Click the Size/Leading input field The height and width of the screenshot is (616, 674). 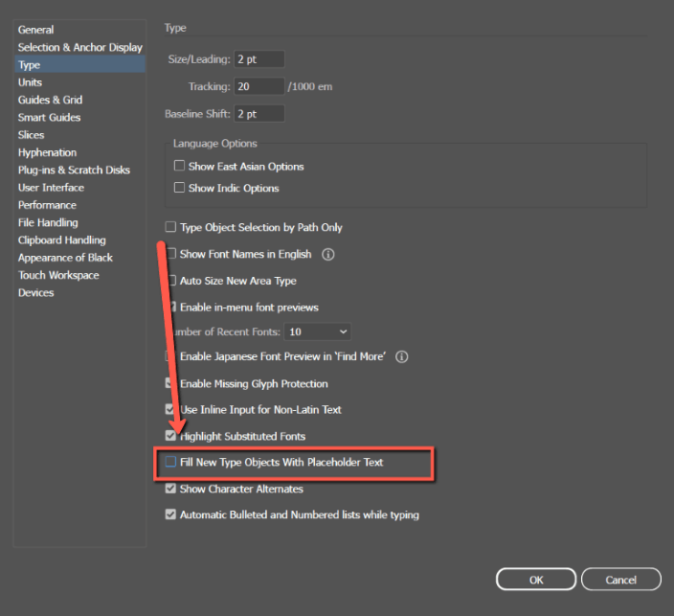pos(259,59)
